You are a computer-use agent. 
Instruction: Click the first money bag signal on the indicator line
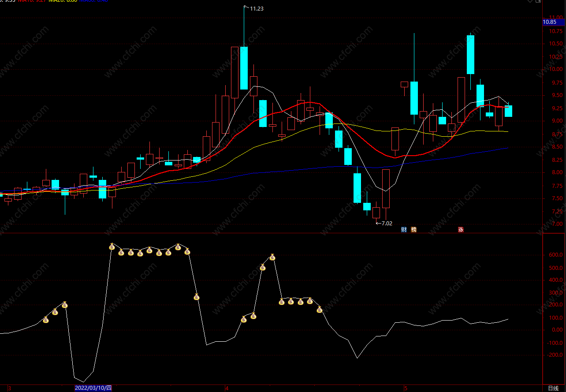(45, 320)
